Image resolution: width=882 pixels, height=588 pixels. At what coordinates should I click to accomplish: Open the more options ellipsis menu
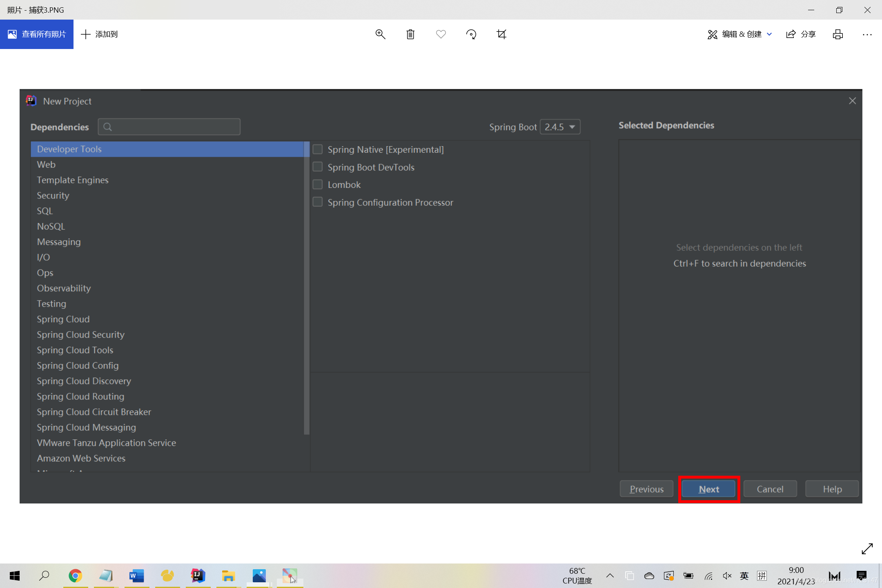[x=867, y=35]
